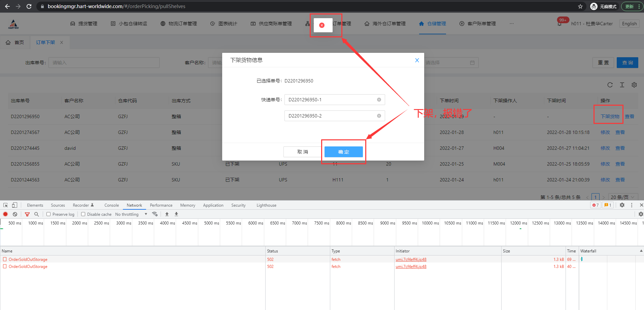Viewport: 644px width, 310px height.
Task: Open the No throttling dropdown
Action: pyautogui.click(x=131, y=214)
